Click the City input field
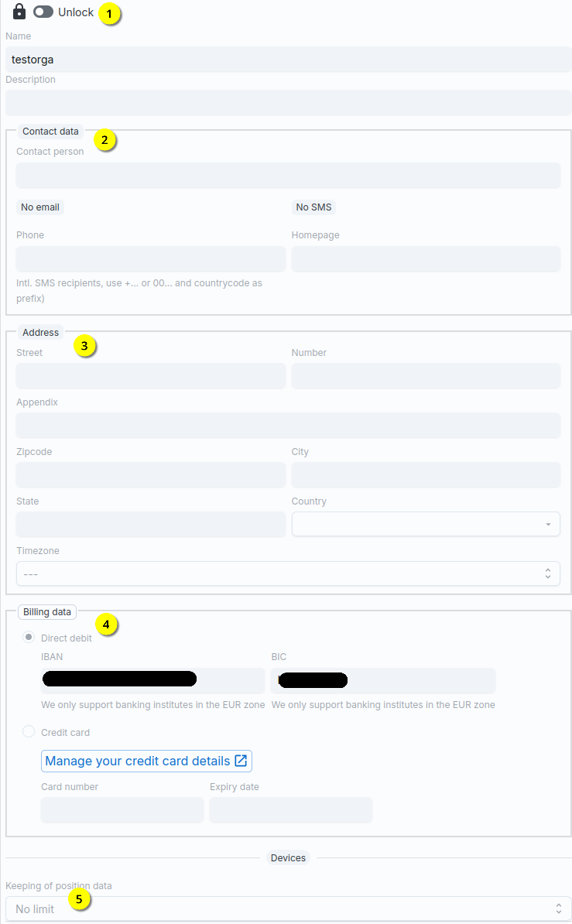 426,475
